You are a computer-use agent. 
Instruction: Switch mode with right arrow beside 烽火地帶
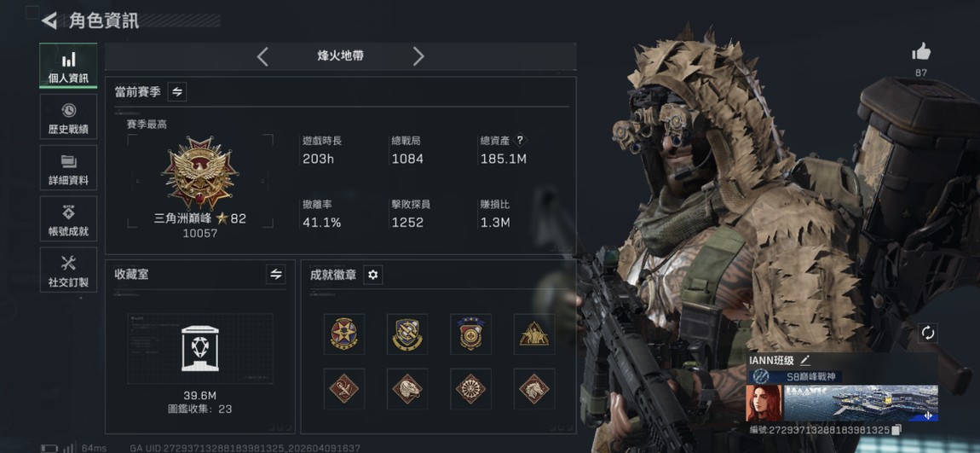tap(418, 57)
